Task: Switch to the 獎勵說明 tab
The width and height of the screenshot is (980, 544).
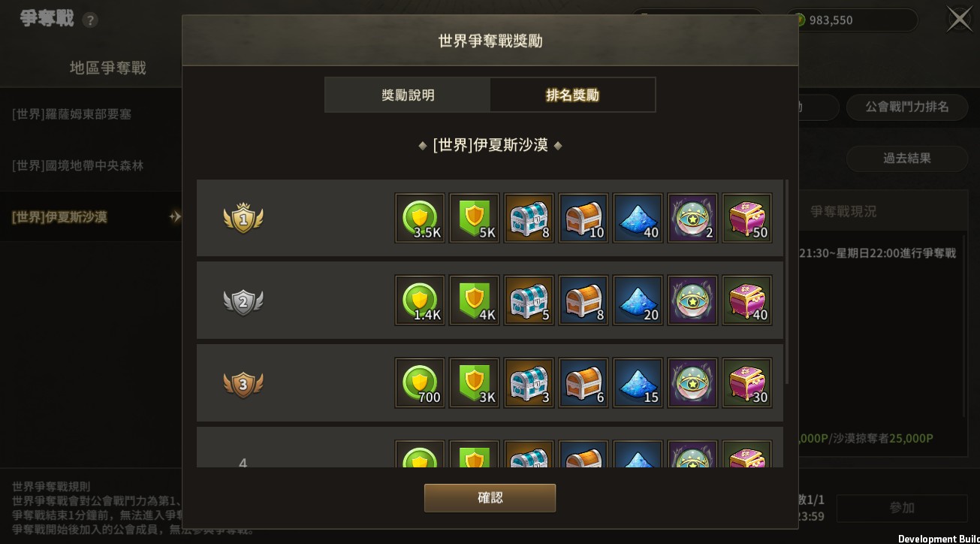Action: coord(408,95)
